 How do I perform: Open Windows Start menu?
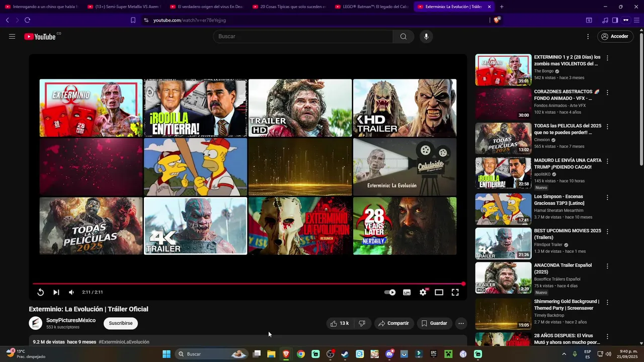pyautogui.click(x=167, y=354)
